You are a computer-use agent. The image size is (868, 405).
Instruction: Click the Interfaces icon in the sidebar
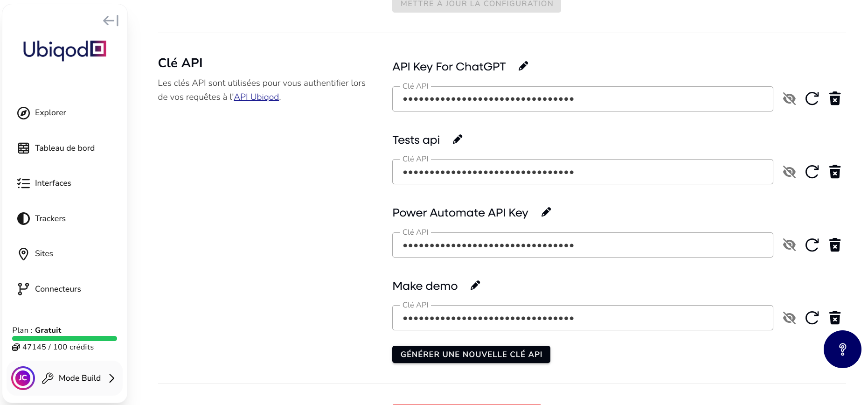pos(23,183)
